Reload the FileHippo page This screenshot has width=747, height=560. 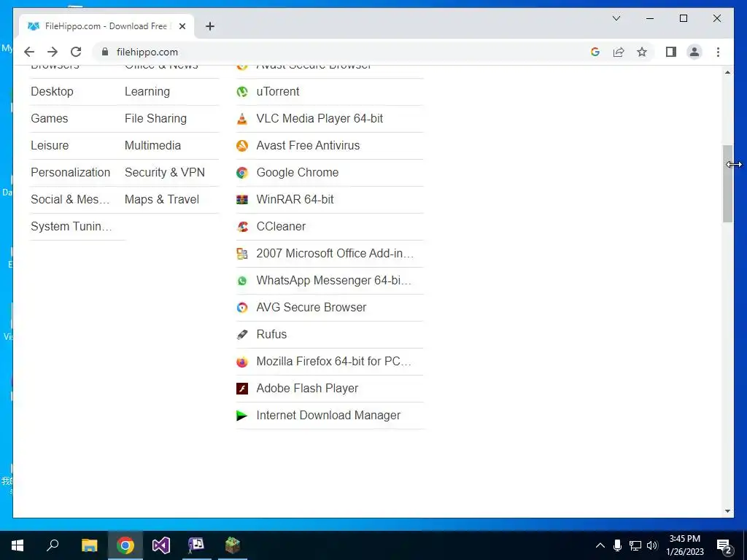click(x=76, y=52)
